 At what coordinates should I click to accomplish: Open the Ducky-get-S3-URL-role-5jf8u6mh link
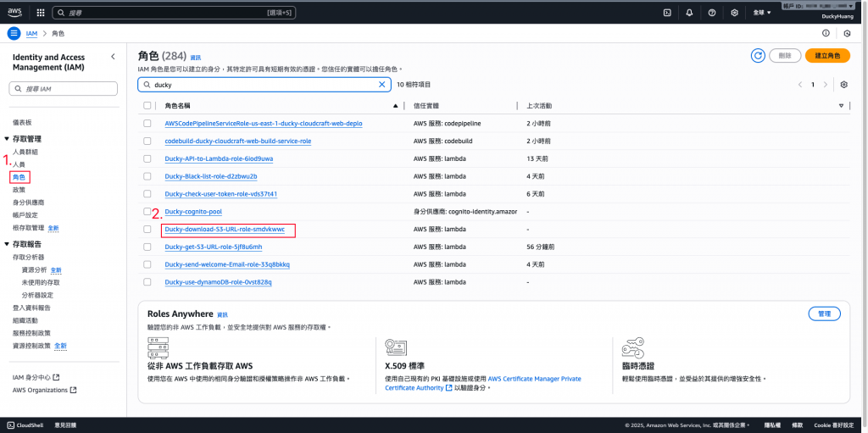click(214, 247)
